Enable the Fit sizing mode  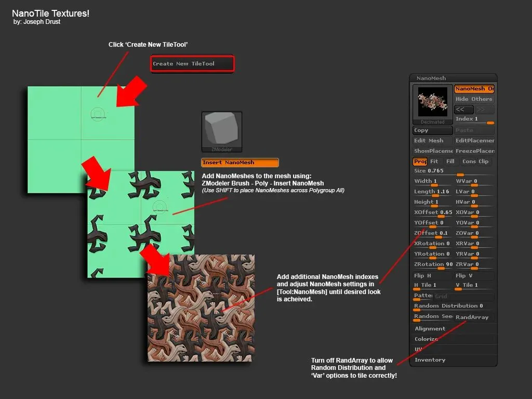point(434,162)
